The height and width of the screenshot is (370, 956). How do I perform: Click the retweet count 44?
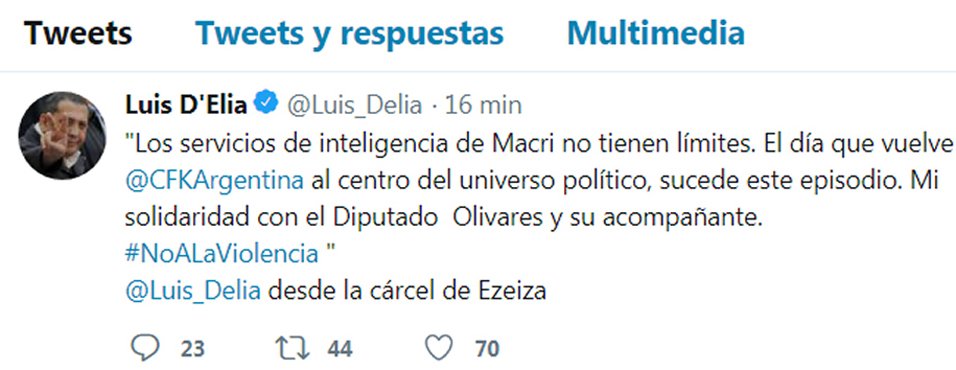point(340,349)
